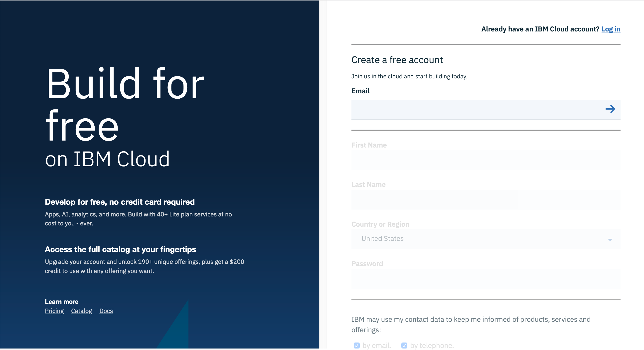Image resolution: width=644 pixels, height=350 pixels.
Task: Click 'Create a free account' heading
Action: (x=397, y=60)
